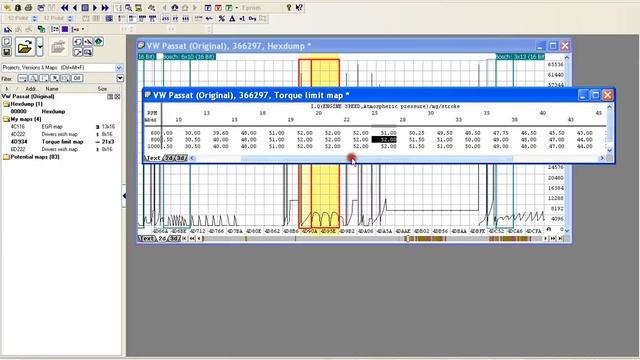Select the Torque limit map entry
Image resolution: width=640 pixels, height=360 pixels.
[62, 142]
